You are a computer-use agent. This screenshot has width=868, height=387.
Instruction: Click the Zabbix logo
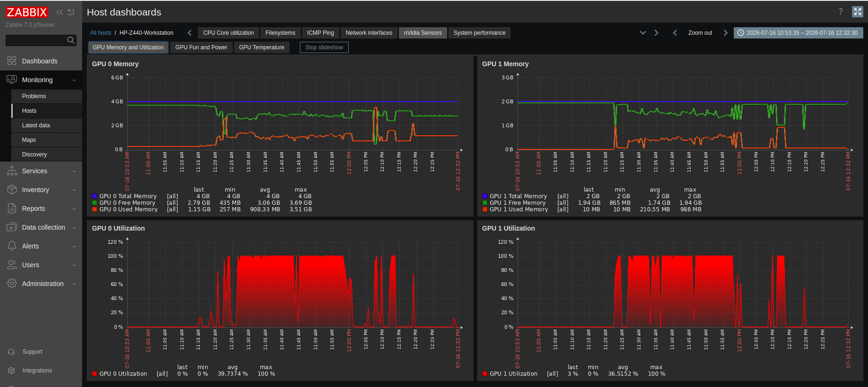tap(27, 12)
